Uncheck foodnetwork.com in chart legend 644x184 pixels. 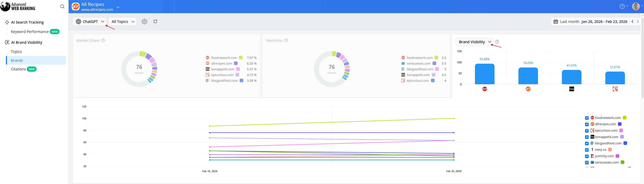(x=587, y=118)
